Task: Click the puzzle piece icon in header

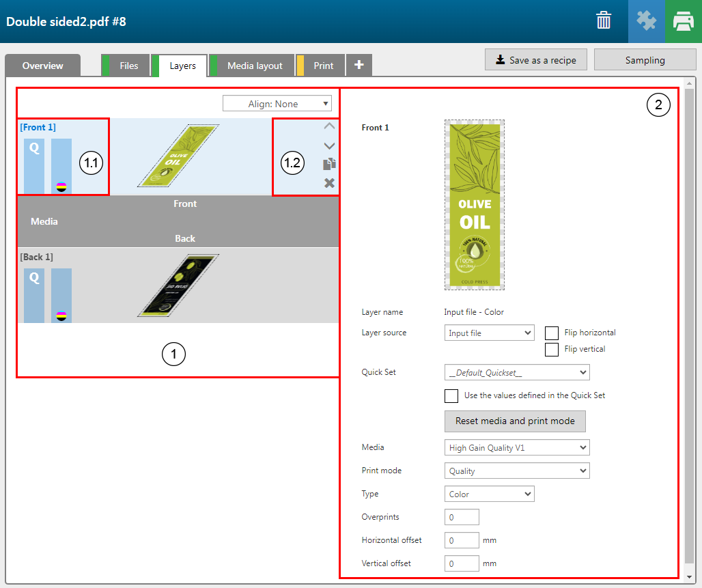Action: (646, 21)
